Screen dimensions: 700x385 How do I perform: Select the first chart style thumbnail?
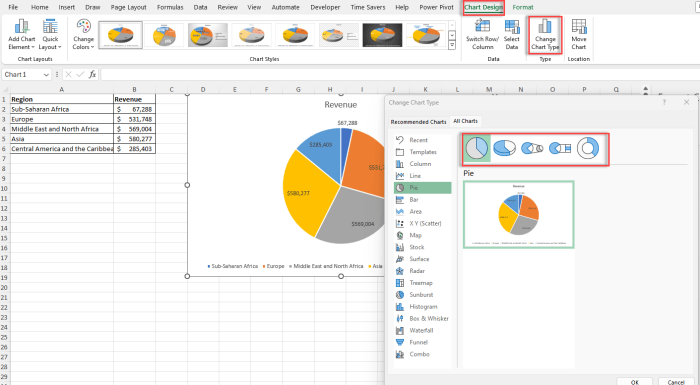121,35
